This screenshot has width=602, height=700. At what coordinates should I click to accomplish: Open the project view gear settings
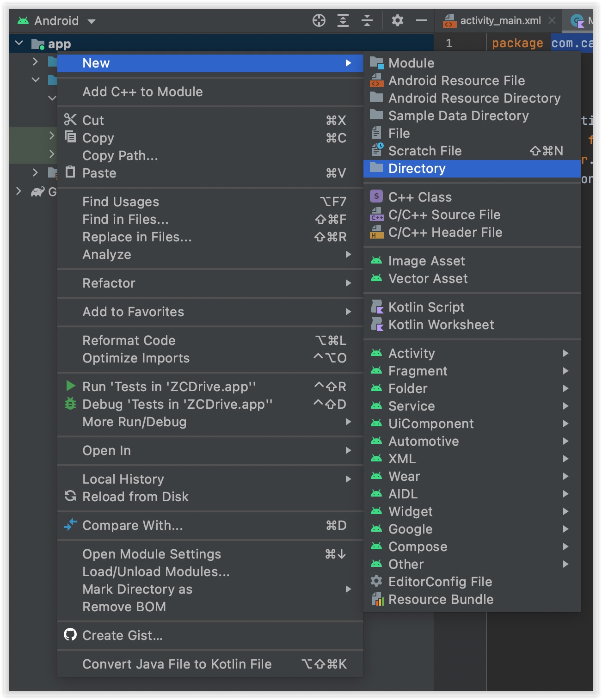point(398,21)
